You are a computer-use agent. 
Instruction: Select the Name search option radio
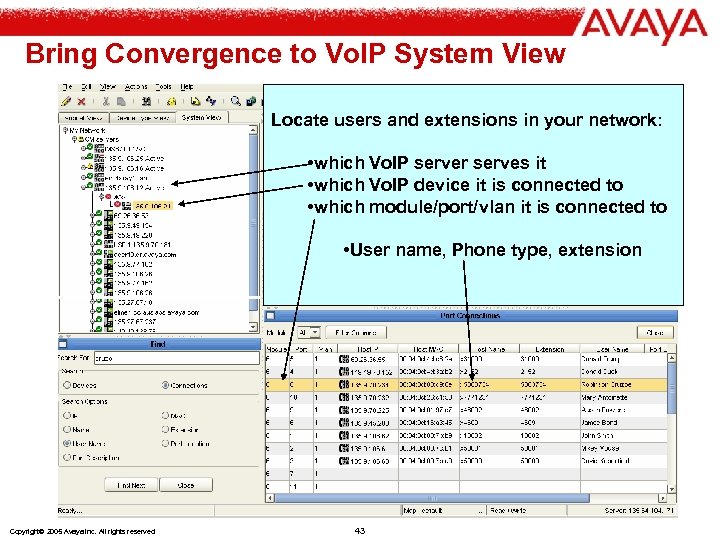coord(67,430)
